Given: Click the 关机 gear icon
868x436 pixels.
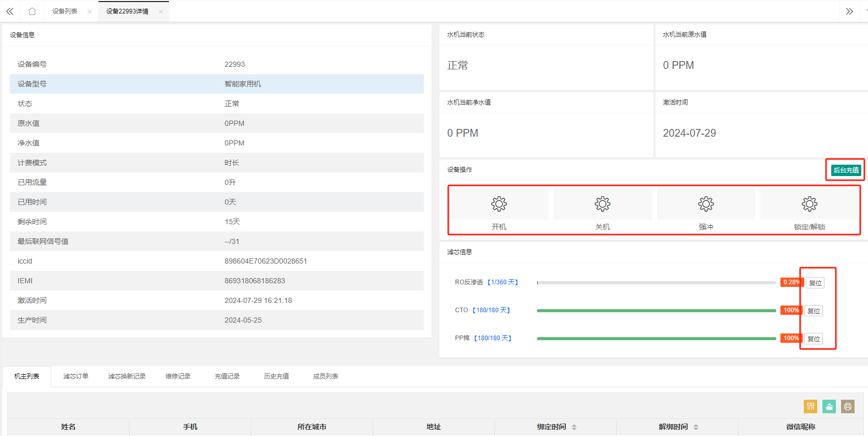Looking at the screenshot, I should point(603,204).
